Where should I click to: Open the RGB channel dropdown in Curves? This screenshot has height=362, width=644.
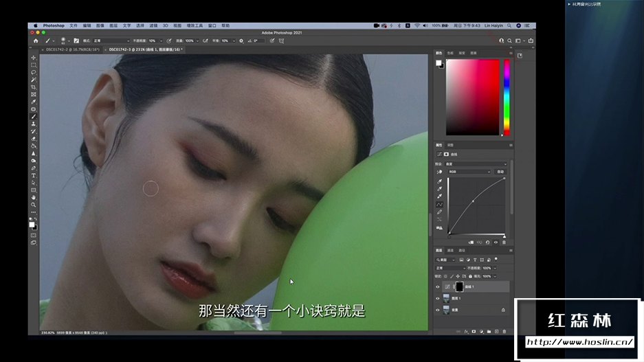[469, 172]
